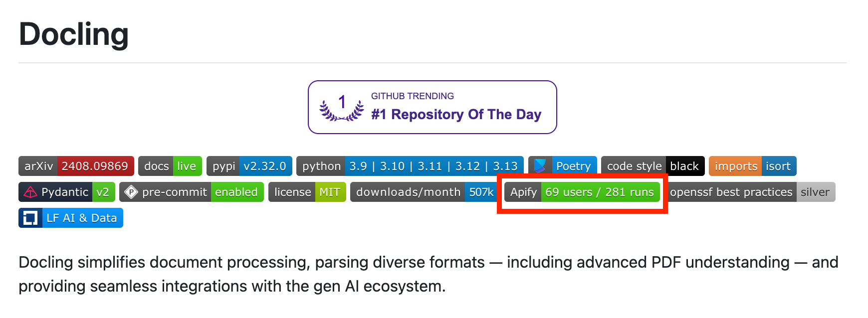Click the laurel wreath trending icon
The height and width of the screenshot is (318, 868).
point(342,108)
